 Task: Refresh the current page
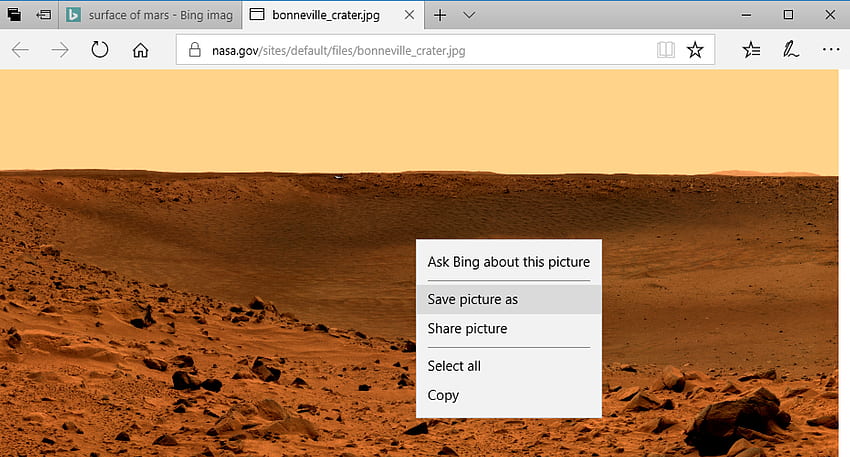pyautogui.click(x=100, y=50)
